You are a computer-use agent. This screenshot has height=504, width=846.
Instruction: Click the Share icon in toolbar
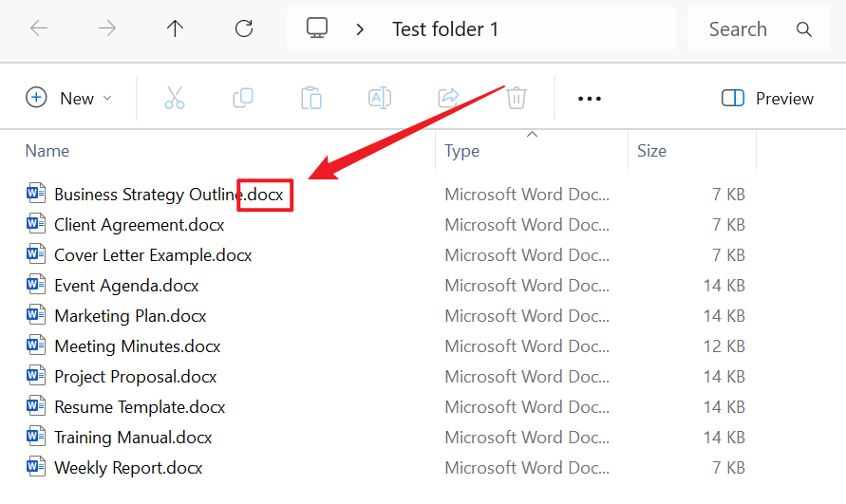point(448,98)
